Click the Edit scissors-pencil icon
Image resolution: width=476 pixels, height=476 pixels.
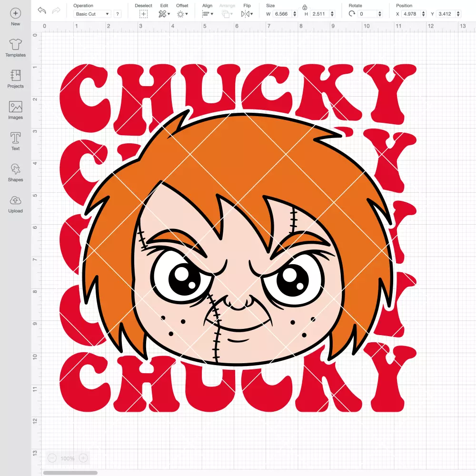[x=162, y=14]
